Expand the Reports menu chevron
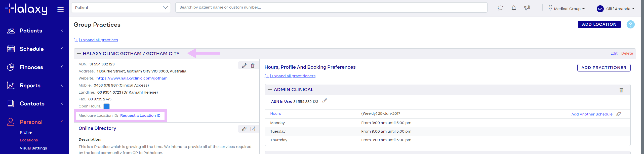 click(62, 85)
